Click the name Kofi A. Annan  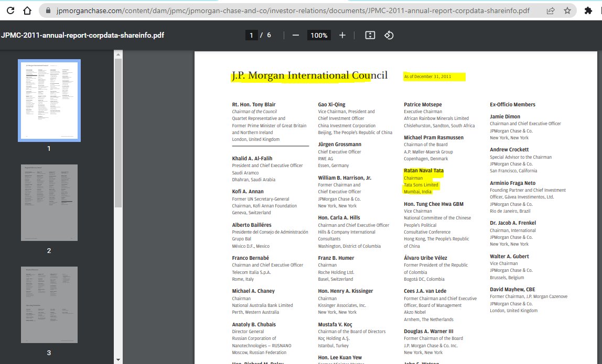coord(248,191)
